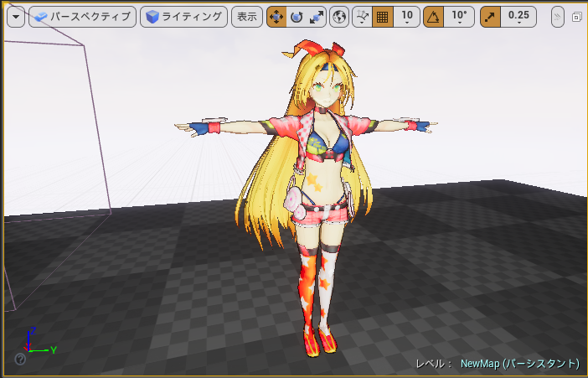Image resolution: width=588 pixels, height=378 pixels.
Task: Open the 表示 show flags menu
Action: (247, 17)
